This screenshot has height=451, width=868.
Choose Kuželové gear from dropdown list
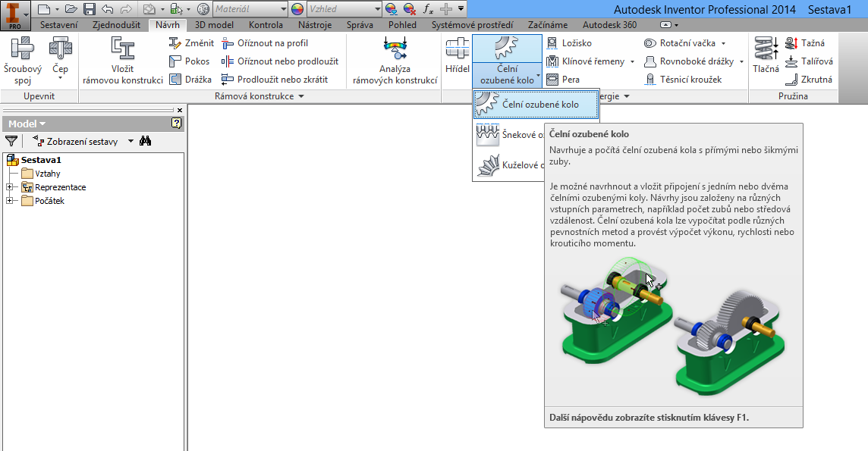click(x=509, y=164)
